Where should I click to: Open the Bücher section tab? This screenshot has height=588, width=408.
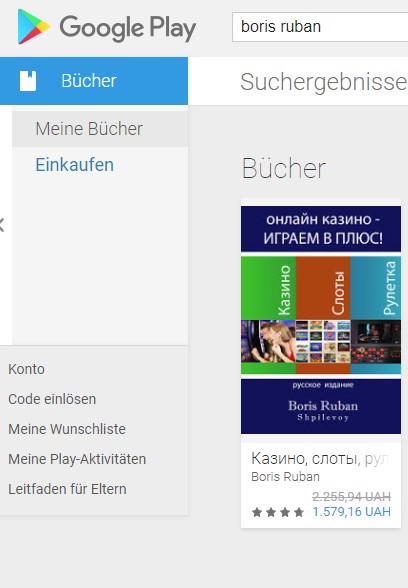(94, 81)
